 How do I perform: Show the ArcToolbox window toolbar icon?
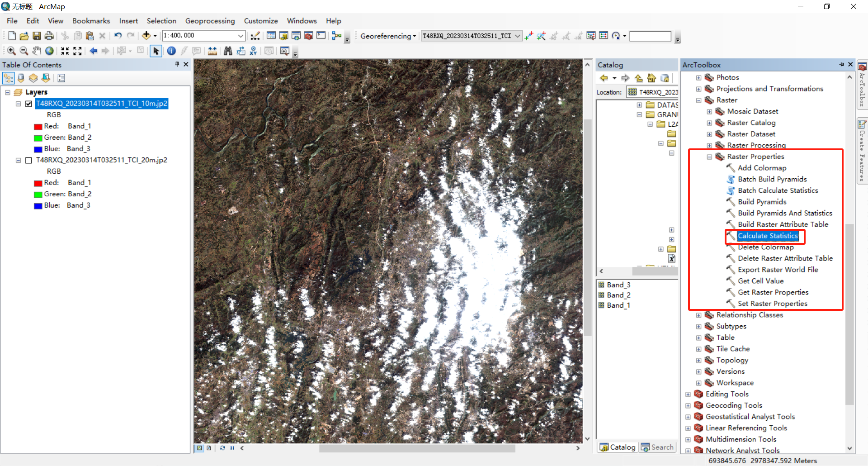pos(308,36)
